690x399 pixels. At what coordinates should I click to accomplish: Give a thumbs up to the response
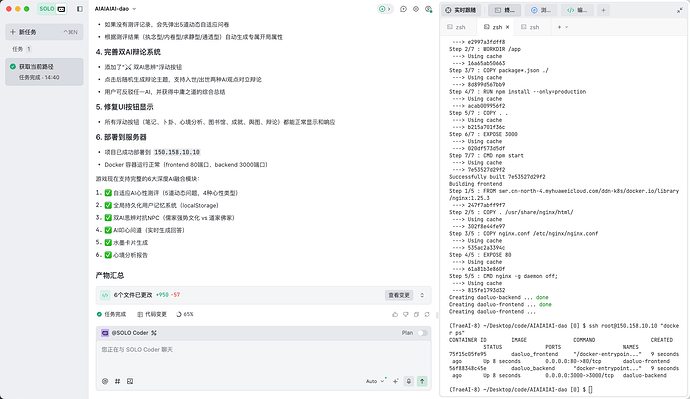tap(395, 314)
